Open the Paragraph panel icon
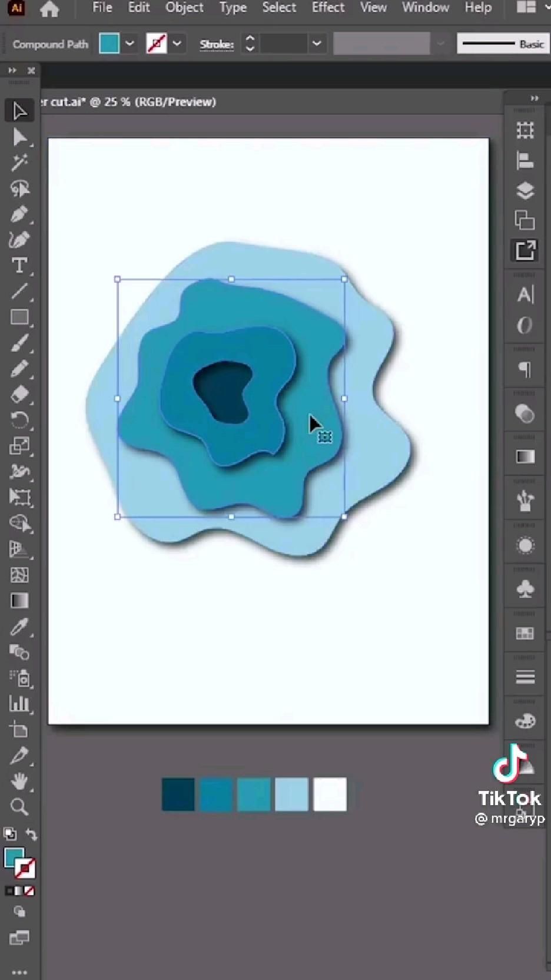The height and width of the screenshot is (980, 551). pyautogui.click(x=525, y=370)
